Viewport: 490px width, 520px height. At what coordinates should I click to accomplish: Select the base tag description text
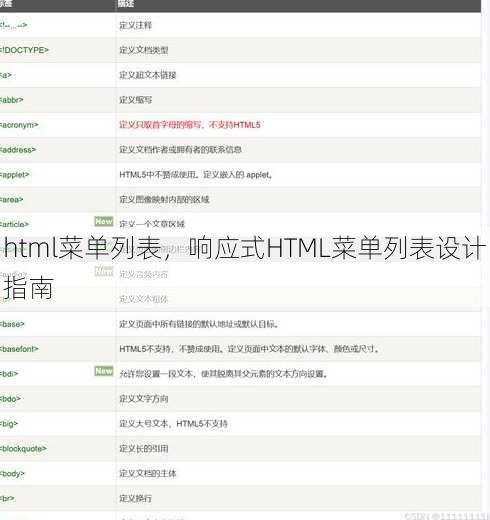[199, 324]
